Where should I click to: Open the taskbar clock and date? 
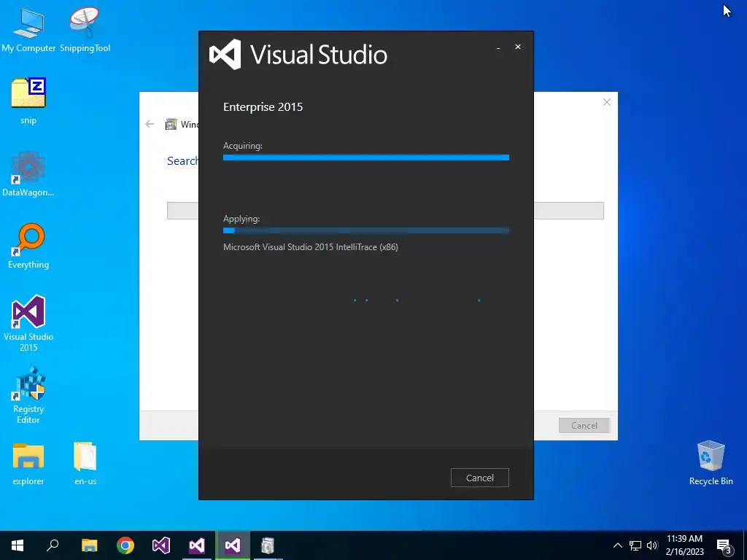[x=684, y=545]
